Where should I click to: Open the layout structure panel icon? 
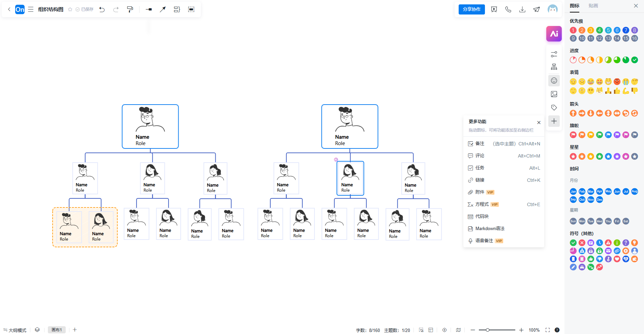(554, 67)
